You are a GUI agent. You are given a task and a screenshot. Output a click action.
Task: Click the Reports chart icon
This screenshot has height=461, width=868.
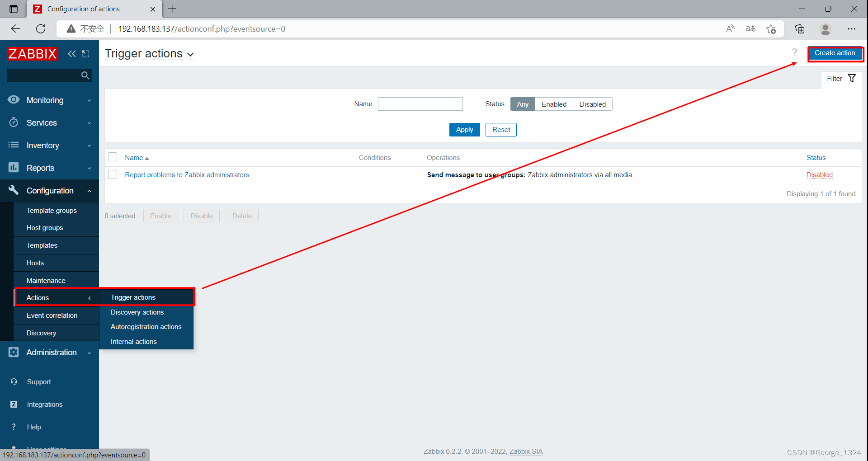pos(14,168)
